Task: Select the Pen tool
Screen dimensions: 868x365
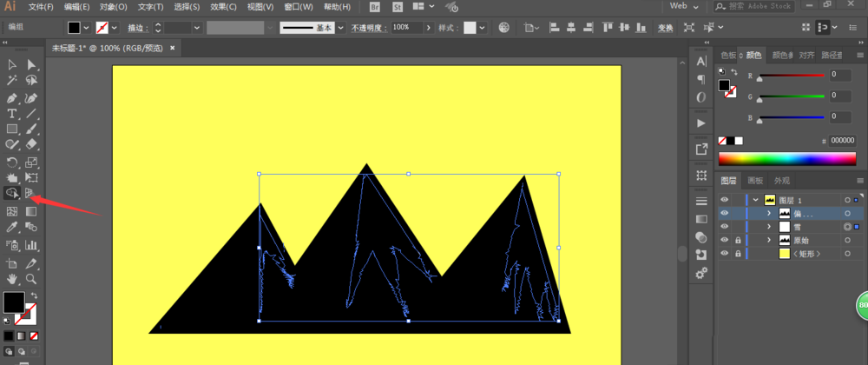Action: pos(12,97)
